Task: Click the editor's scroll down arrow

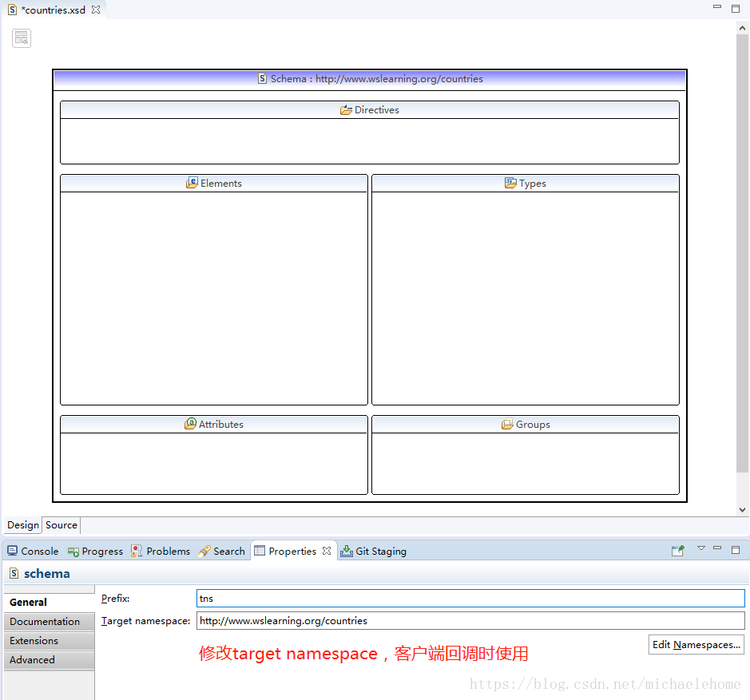Action: tap(742, 510)
